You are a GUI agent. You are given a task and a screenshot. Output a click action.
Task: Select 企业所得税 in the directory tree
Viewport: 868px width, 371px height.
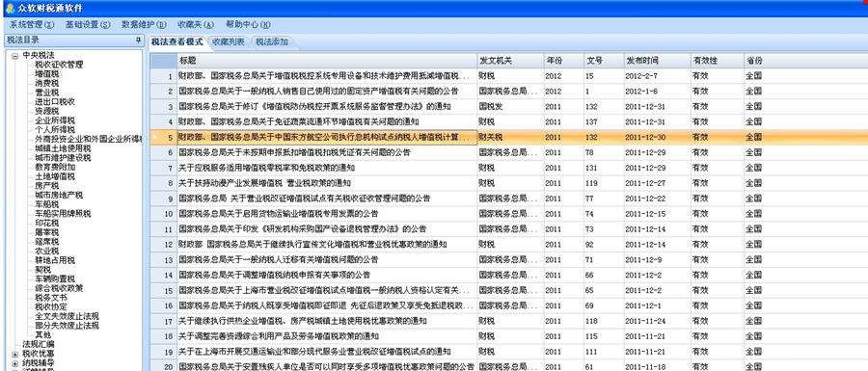click(x=55, y=120)
